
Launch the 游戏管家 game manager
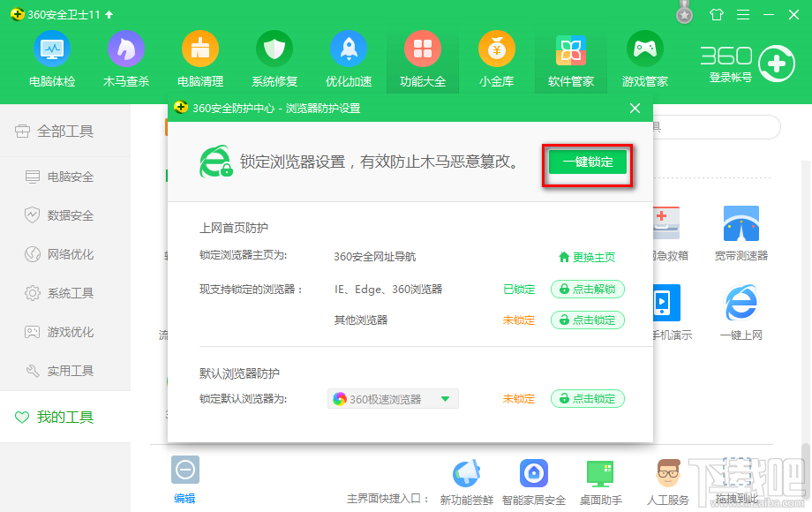pyautogui.click(x=644, y=58)
